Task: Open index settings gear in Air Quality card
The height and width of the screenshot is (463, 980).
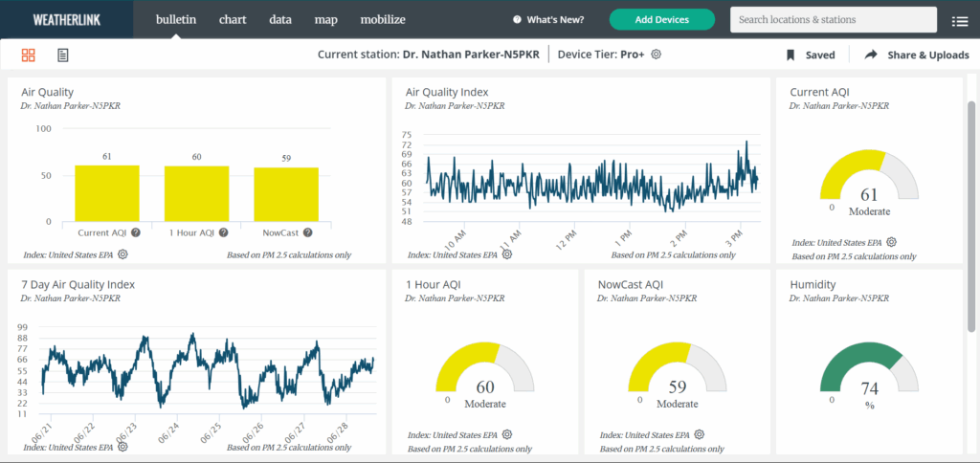Action: pyautogui.click(x=123, y=254)
